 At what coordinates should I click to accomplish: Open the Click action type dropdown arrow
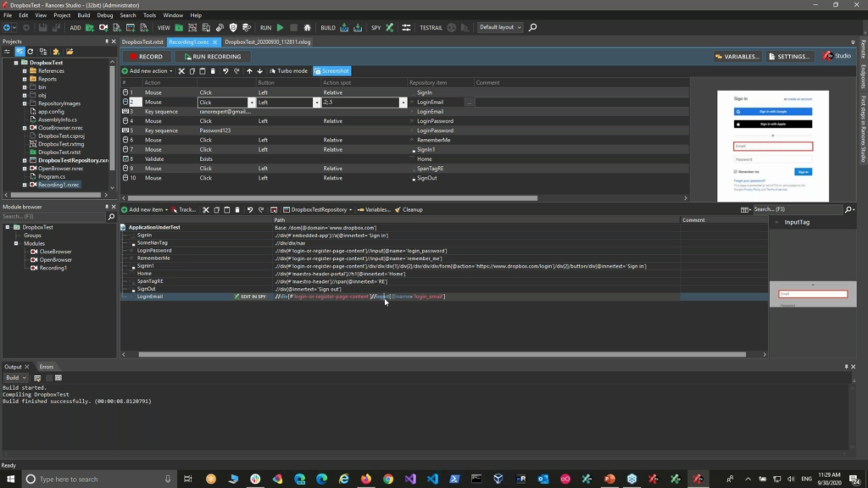click(251, 103)
